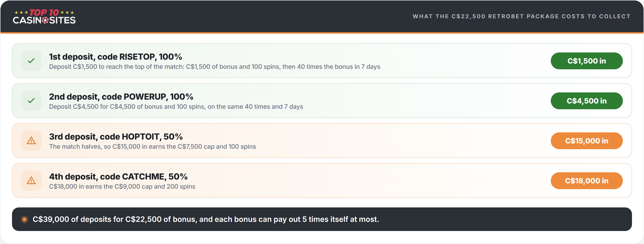Click the C$1,500 in pill

coord(586,61)
